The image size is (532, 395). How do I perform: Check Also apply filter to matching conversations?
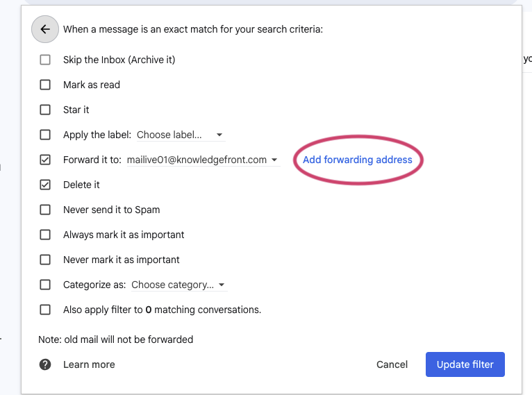[45, 310]
